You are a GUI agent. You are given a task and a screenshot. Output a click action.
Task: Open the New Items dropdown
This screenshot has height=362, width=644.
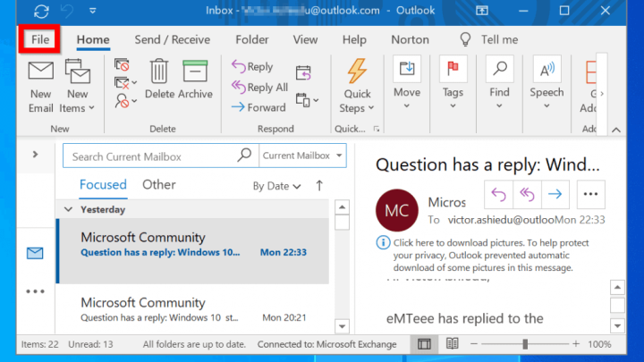77,87
